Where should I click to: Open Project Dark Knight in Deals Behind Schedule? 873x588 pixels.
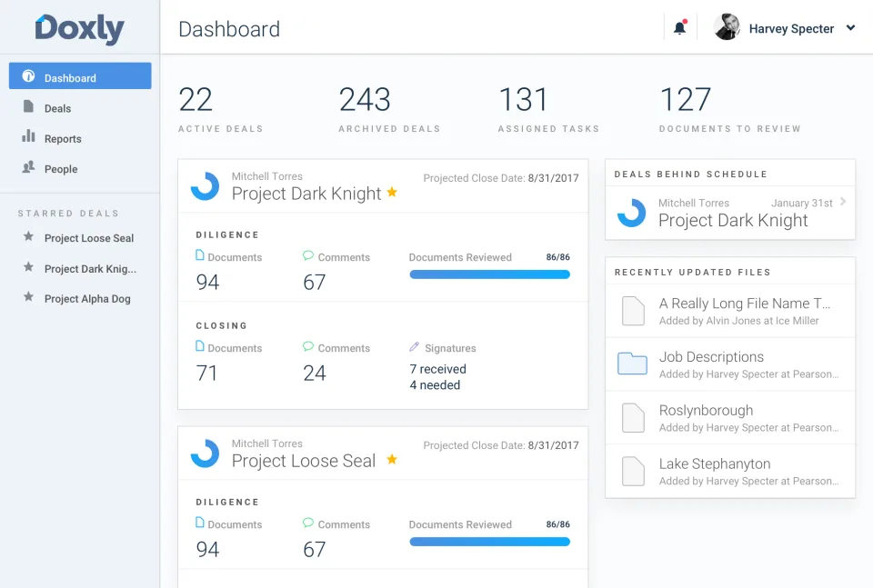733,220
